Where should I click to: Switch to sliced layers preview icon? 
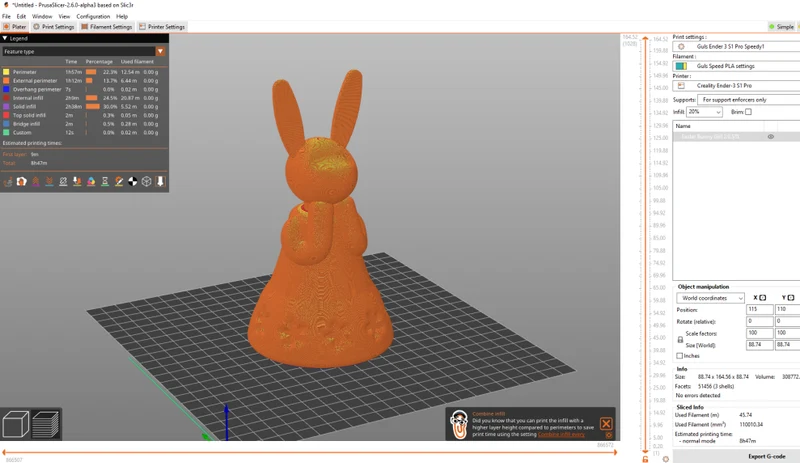click(46, 424)
